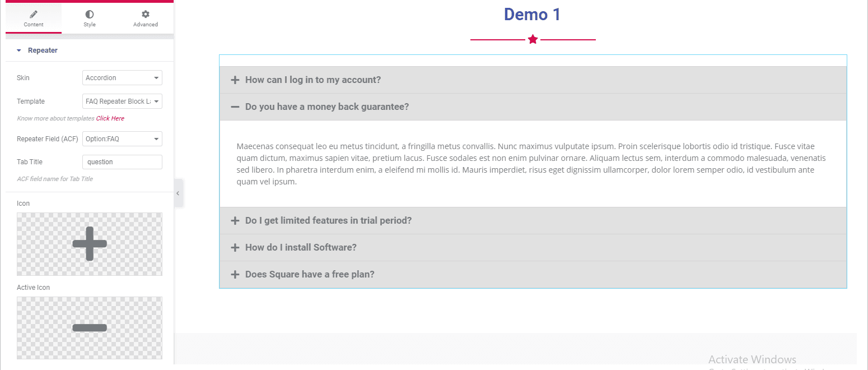Viewport: 868px width, 370px height.
Task: Open the Repeater Field (ACF) dropdown
Action: pos(122,138)
